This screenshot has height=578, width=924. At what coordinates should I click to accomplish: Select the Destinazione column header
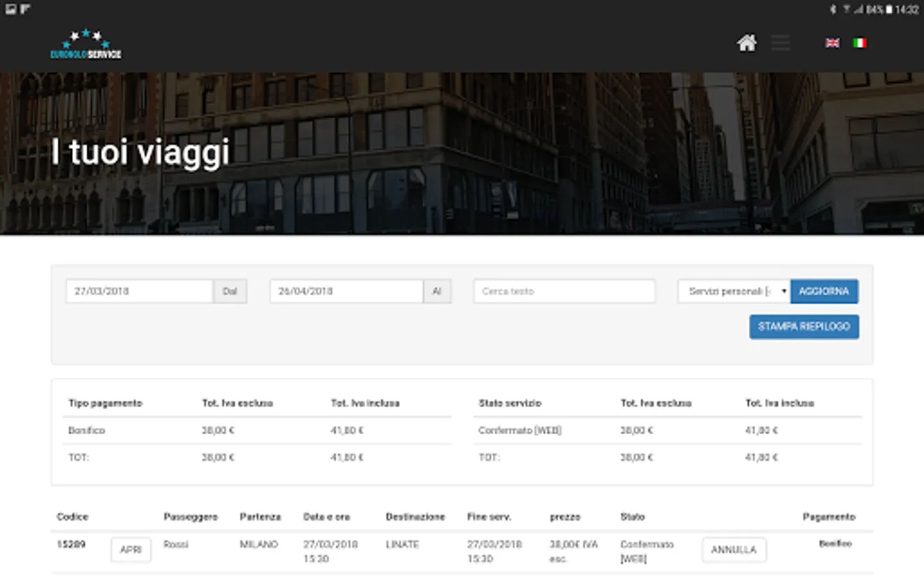pyautogui.click(x=415, y=517)
